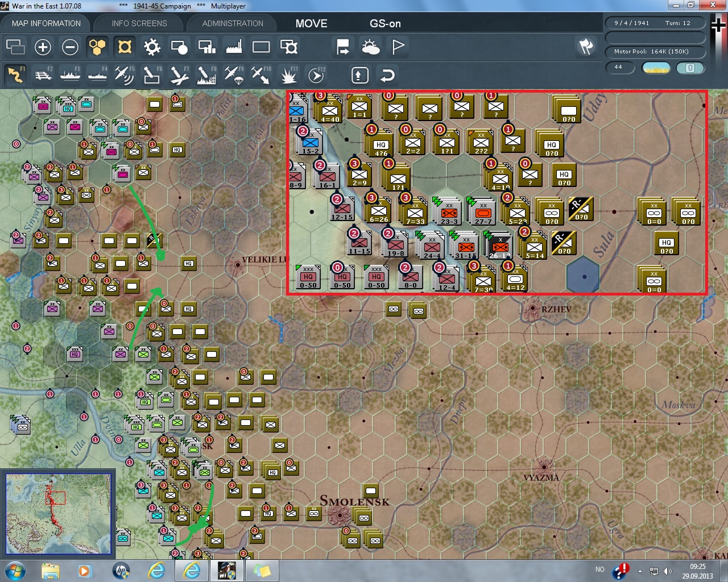
Task: Select F5 air recon mode
Action: tap(125, 74)
